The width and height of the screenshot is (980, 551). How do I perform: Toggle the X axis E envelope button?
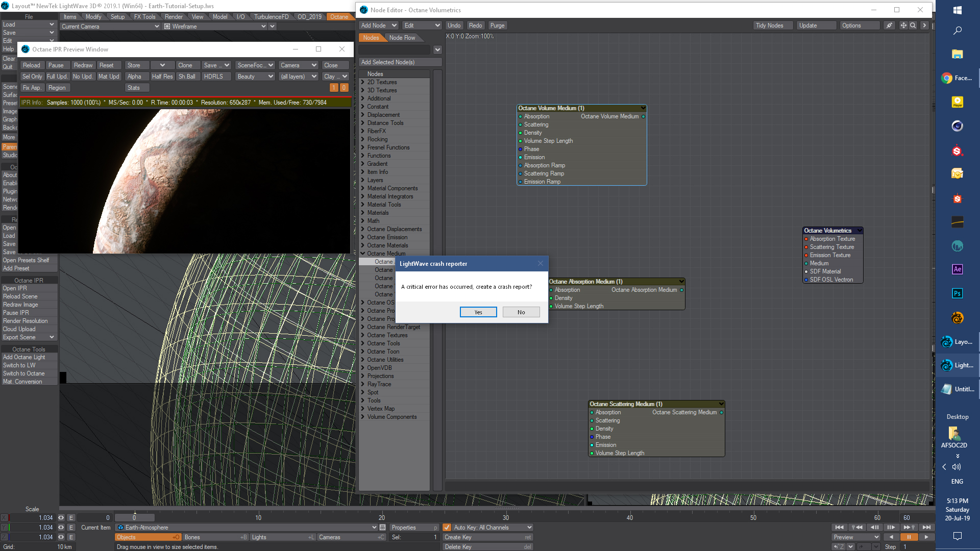point(71,518)
